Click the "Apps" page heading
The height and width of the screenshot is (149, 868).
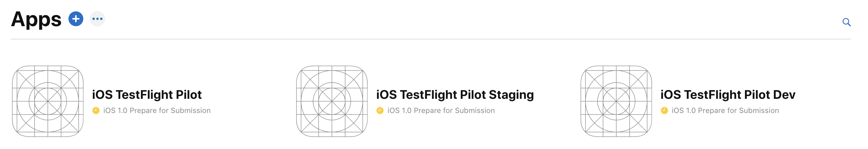tap(36, 19)
